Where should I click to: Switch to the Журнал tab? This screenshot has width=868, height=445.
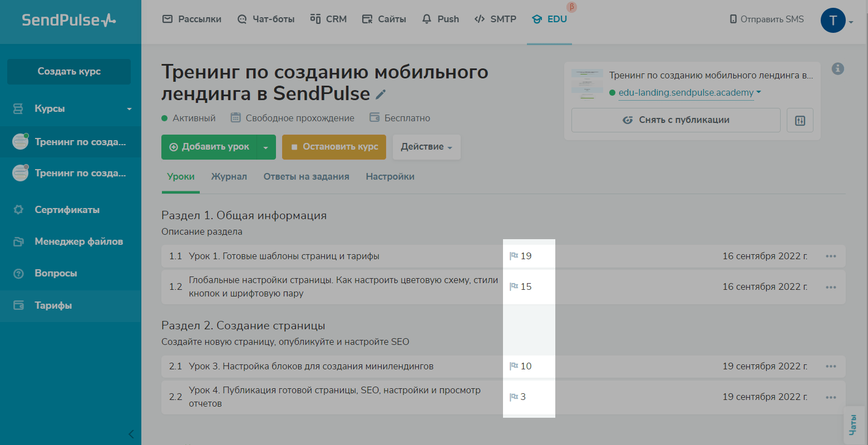click(229, 176)
